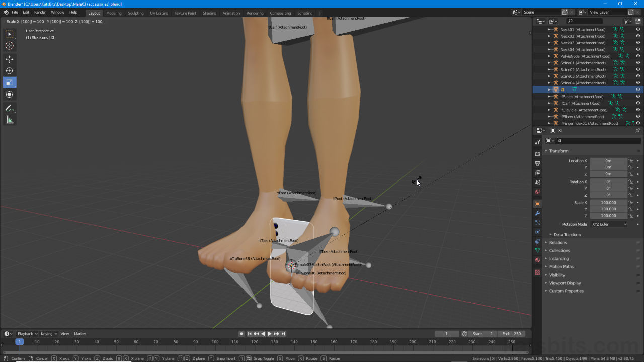Open the Physics properties tab
Screen dimensions: 644x362
[x=537, y=232]
